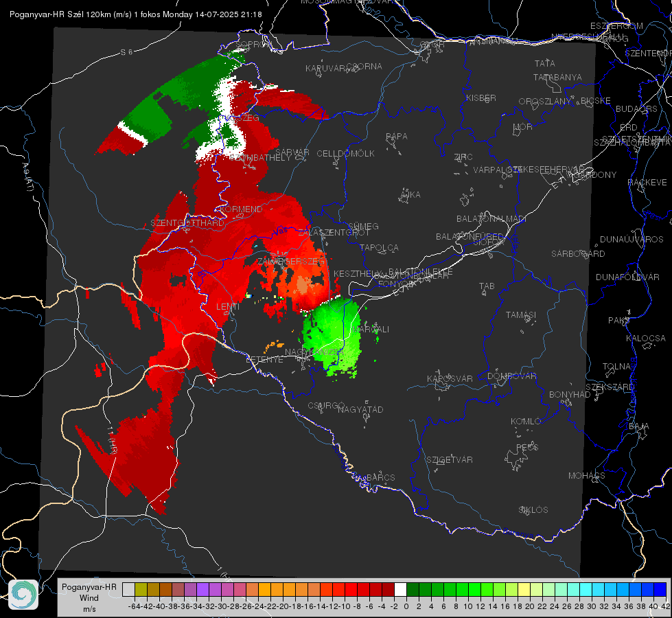Select the KALOCSA city label
The image size is (672, 618).
646,338
